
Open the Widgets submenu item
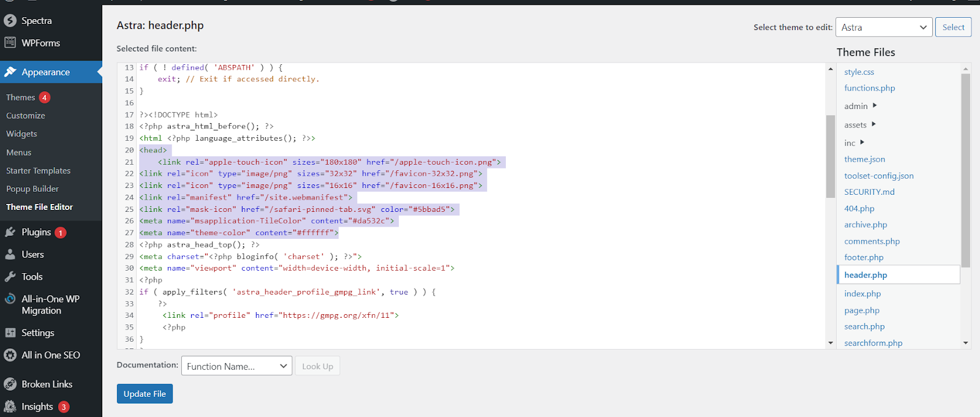point(21,134)
